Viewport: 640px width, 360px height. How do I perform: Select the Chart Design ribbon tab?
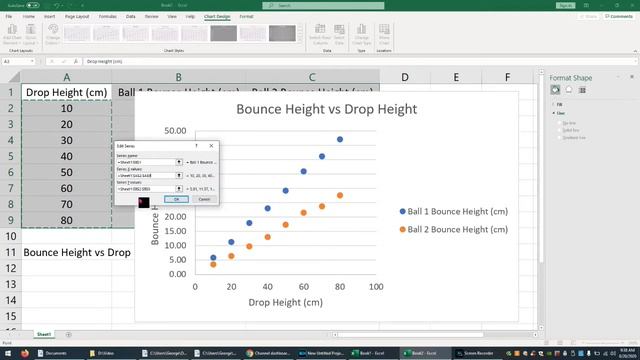[x=217, y=16]
